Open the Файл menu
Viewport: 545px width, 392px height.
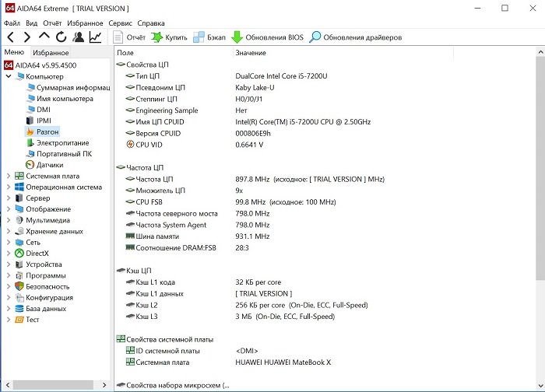point(12,23)
